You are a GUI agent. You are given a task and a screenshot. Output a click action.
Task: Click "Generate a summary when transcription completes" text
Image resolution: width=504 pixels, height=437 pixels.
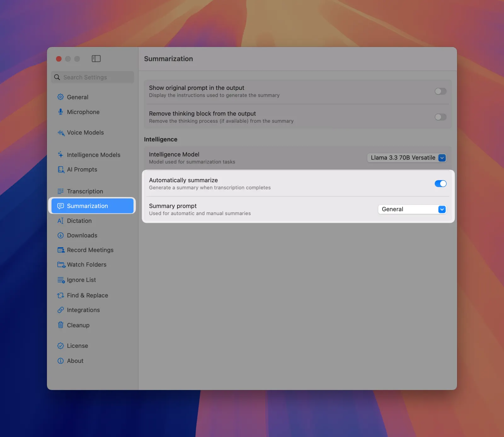click(210, 188)
